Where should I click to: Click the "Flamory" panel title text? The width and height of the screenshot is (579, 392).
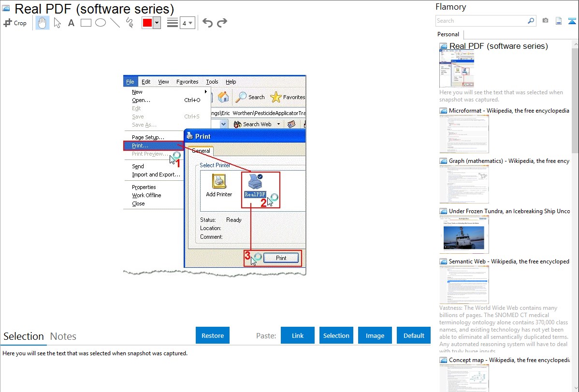point(451,7)
